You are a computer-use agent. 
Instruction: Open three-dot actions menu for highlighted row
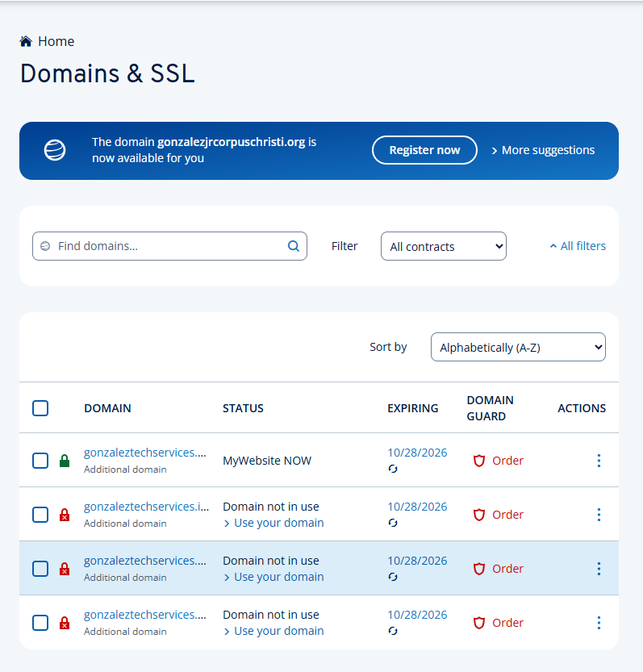tap(599, 569)
